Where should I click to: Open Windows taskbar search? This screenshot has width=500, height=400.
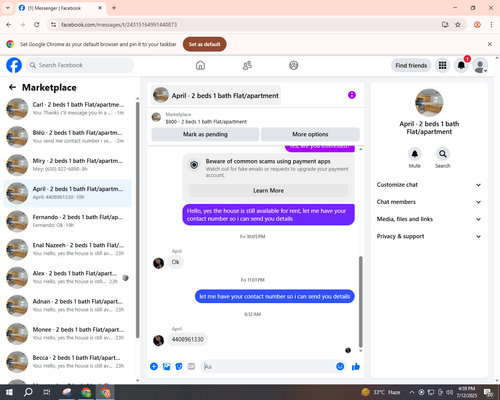[28, 392]
